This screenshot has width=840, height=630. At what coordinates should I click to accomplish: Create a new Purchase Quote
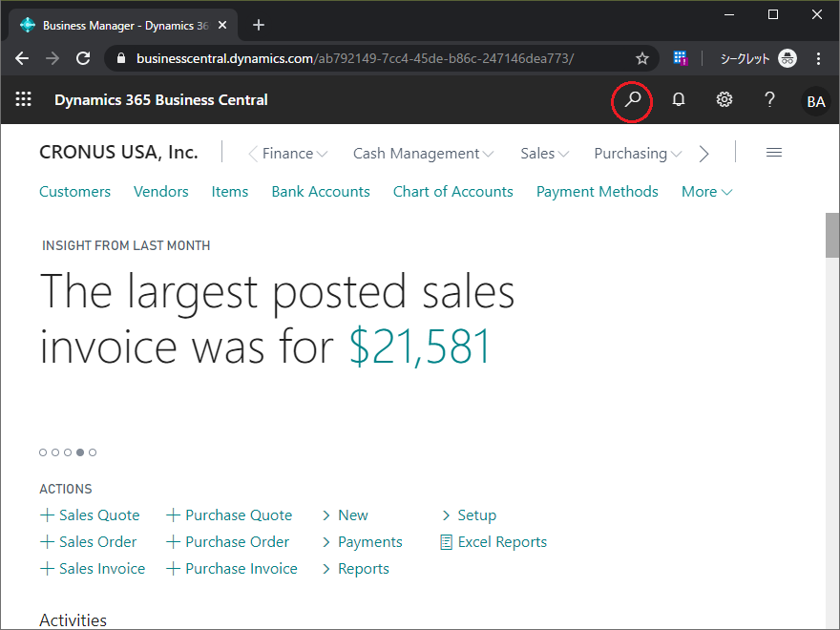tap(229, 515)
